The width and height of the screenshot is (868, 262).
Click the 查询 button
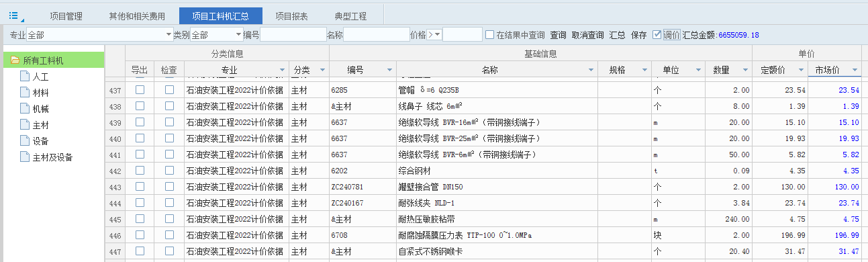(x=558, y=34)
